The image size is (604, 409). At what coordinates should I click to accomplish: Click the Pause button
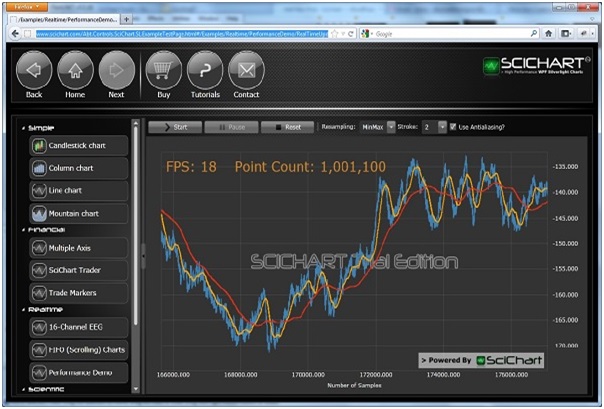point(231,127)
